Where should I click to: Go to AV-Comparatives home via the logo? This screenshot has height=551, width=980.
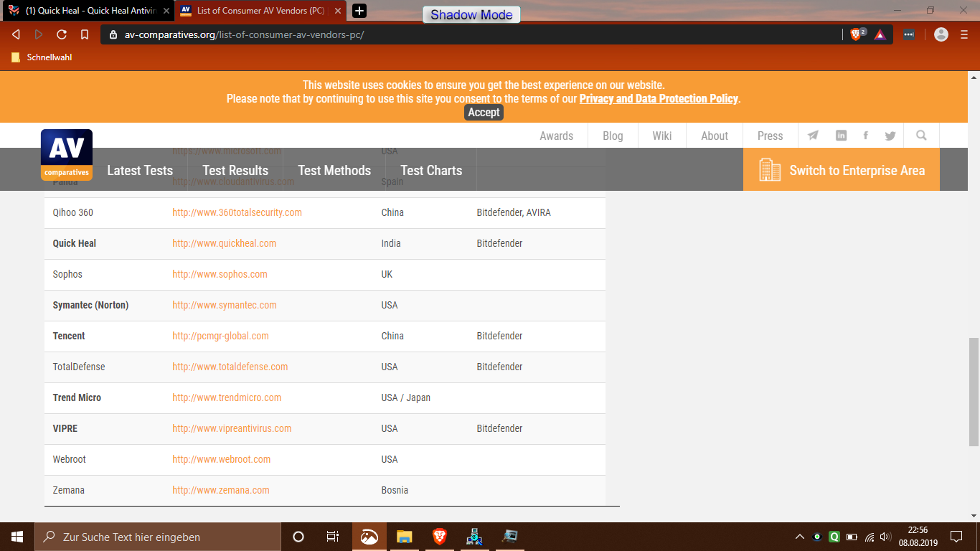tap(67, 154)
